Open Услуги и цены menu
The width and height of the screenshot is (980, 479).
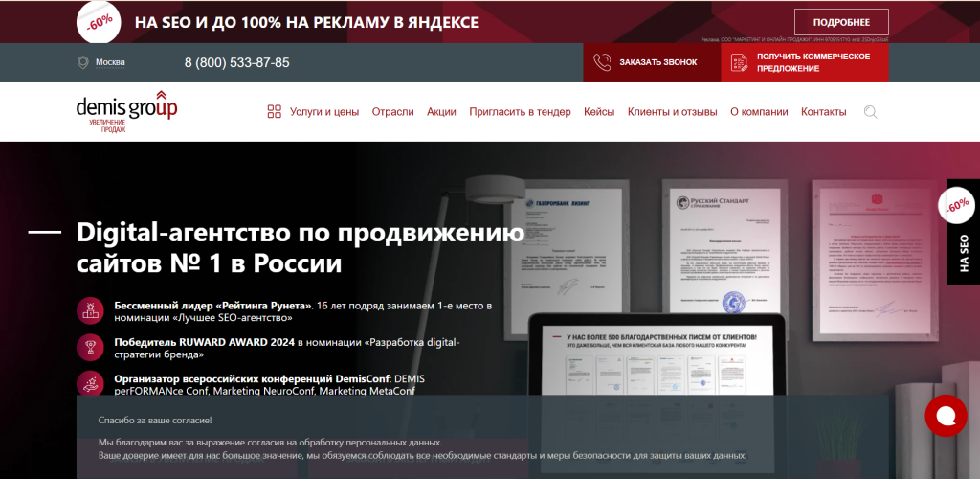[x=324, y=112]
